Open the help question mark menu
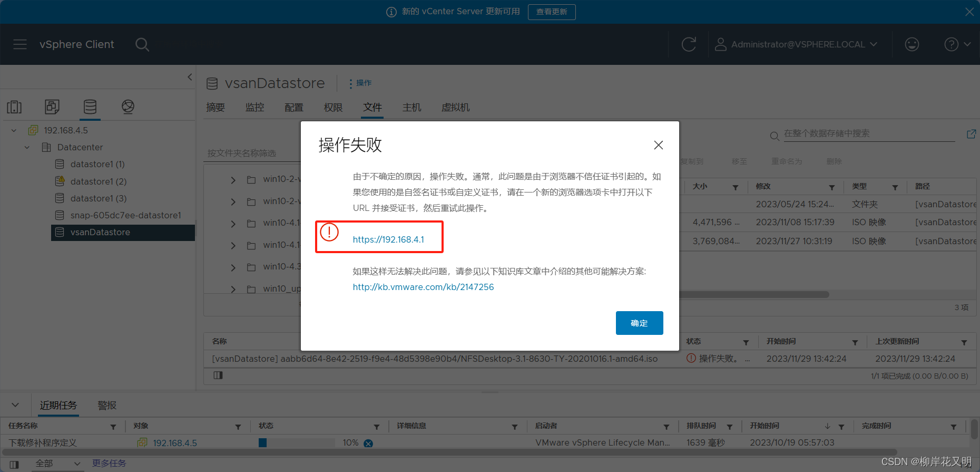 [x=957, y=44]
